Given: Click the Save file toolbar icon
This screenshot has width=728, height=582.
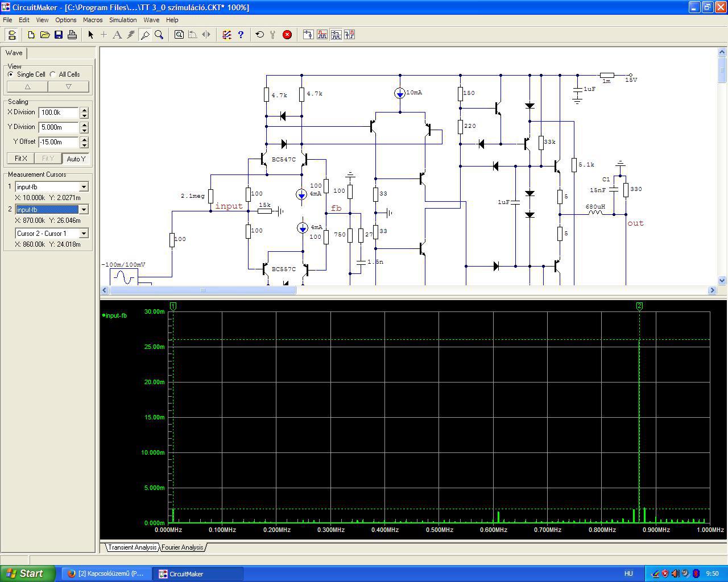Looking at the screenshot, I should point(59,35).
